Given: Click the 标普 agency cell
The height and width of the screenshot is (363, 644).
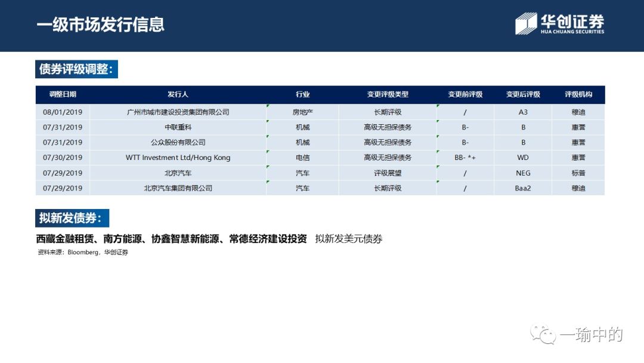Looking at the screenshot, I should pos(578,173).
